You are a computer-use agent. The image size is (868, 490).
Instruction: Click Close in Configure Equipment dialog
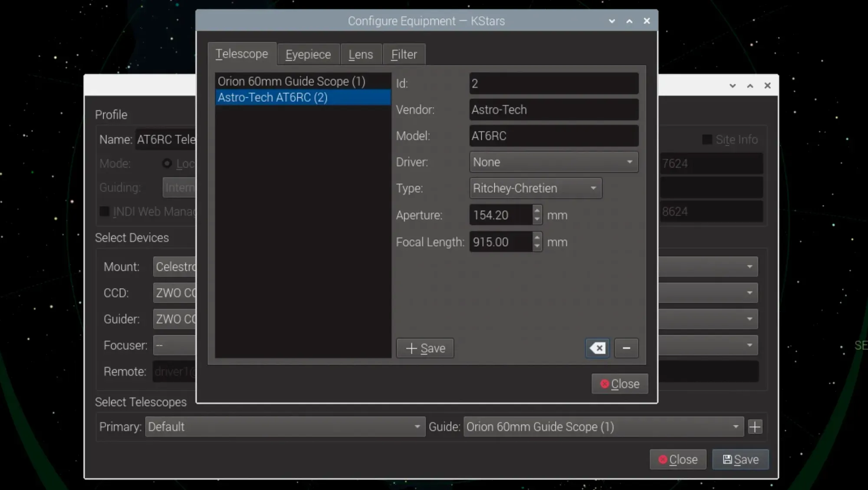(x=619, y=384)
